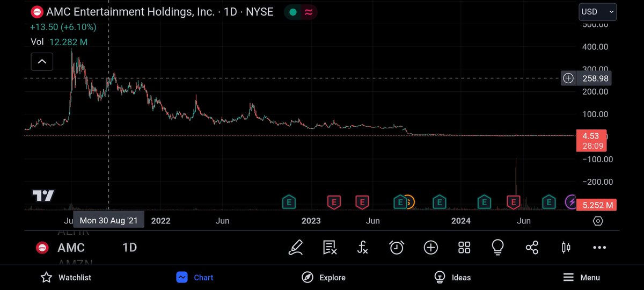The image size is (644, 290).
Task: Open the drawing tools pencil icon
Action: pos(296,247)
